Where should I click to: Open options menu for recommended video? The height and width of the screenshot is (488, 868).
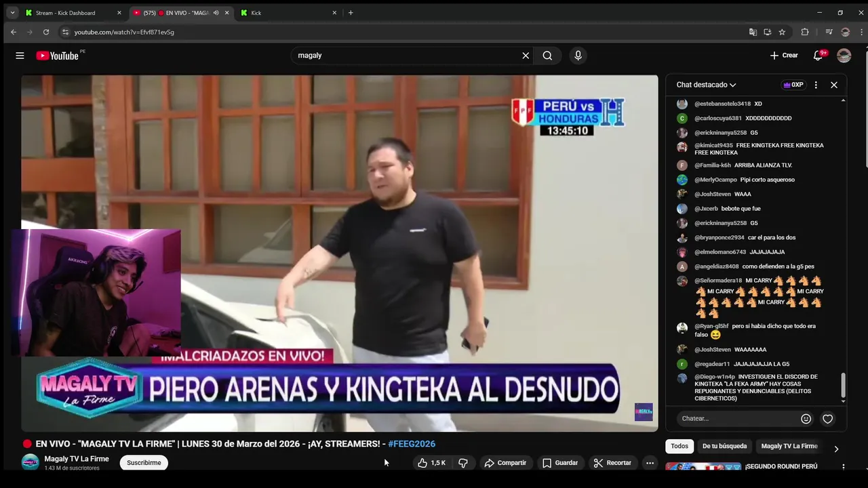(x=844, y=467)
